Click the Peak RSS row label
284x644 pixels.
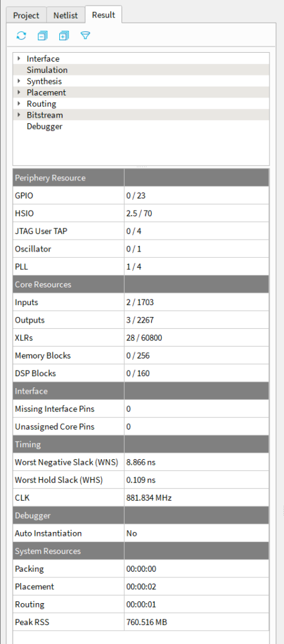coord(29,622)
